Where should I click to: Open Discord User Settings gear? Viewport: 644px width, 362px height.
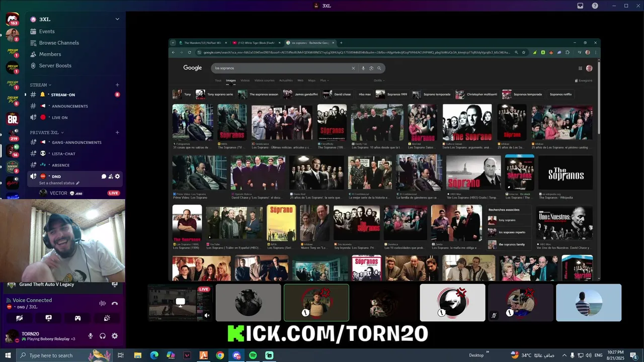pyautogui.click(x=115, y=336)
